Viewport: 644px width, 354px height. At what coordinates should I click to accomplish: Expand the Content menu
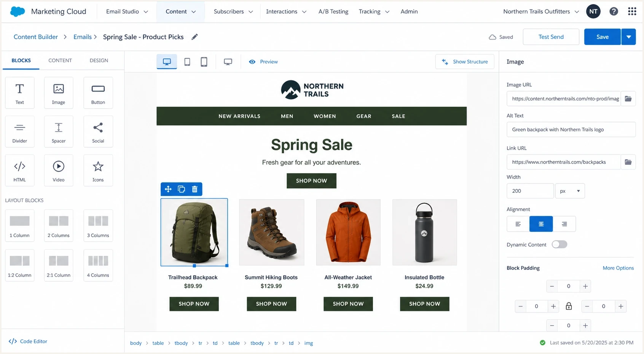click(181, 11)
